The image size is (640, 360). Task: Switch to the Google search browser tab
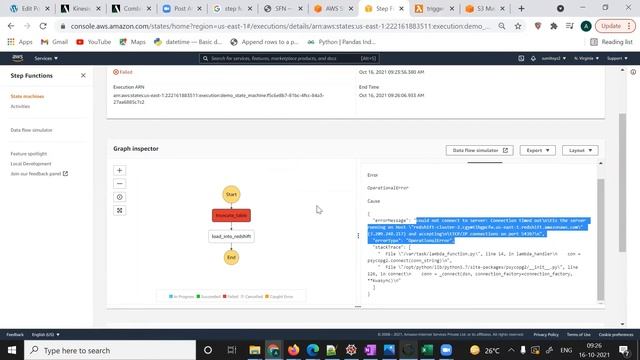233,9
